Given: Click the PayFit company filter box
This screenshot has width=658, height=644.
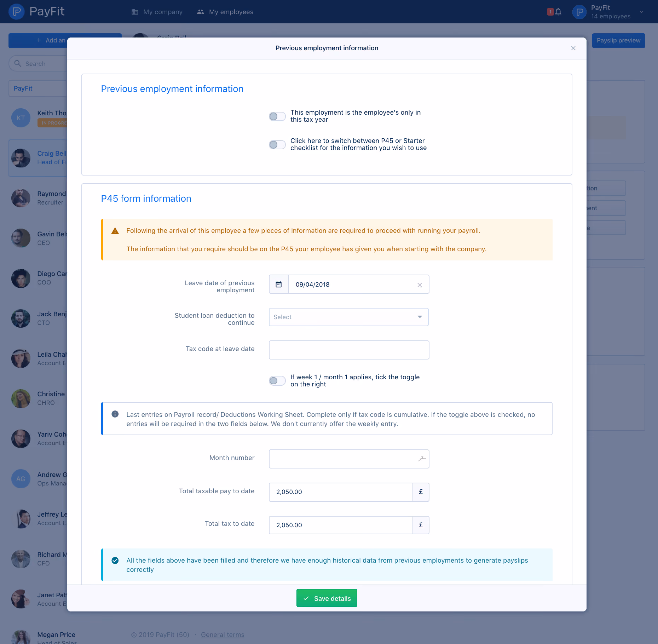Looking at the screenshot, I should tap(38, 88).
